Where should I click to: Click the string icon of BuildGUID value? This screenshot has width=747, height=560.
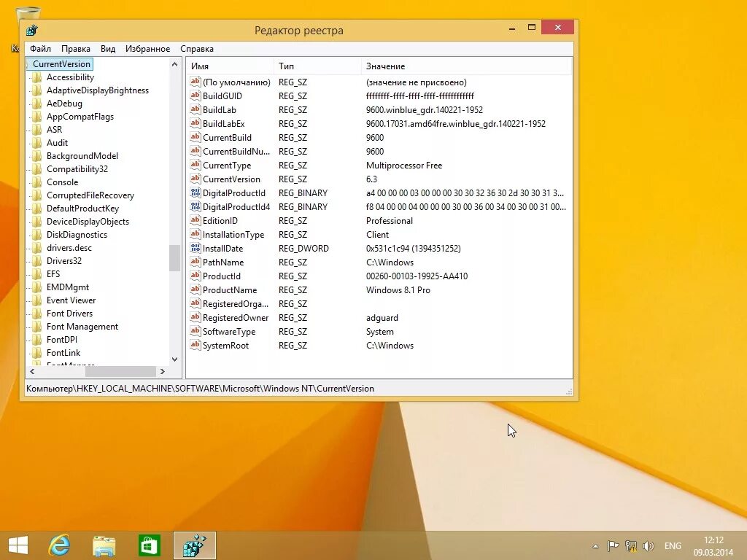pyautogui.click(x=196, y=96)
